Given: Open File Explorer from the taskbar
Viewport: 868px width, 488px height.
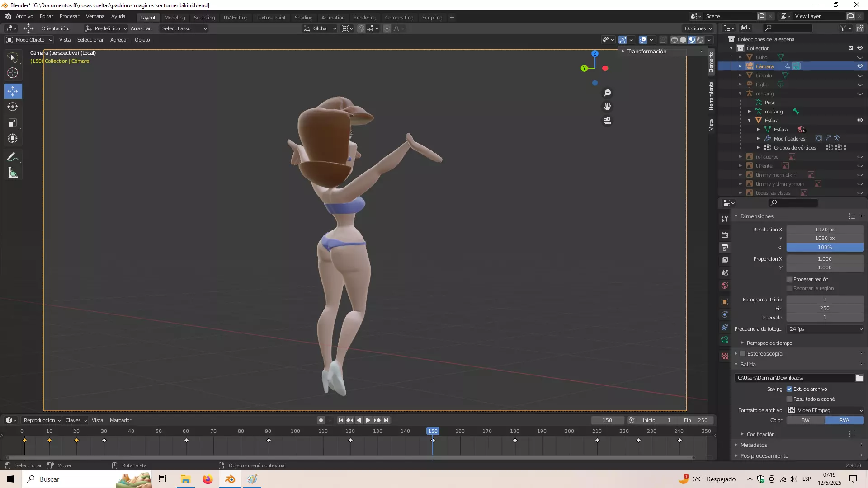Looking at the screenshot, I should [185, 479].
